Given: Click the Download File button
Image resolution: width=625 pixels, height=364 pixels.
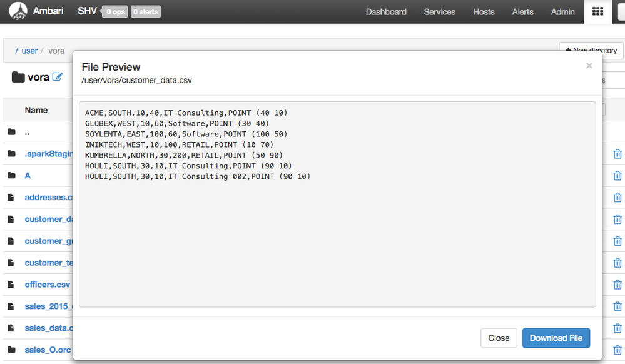Looking at the screenshot, I should pos(556,338).
